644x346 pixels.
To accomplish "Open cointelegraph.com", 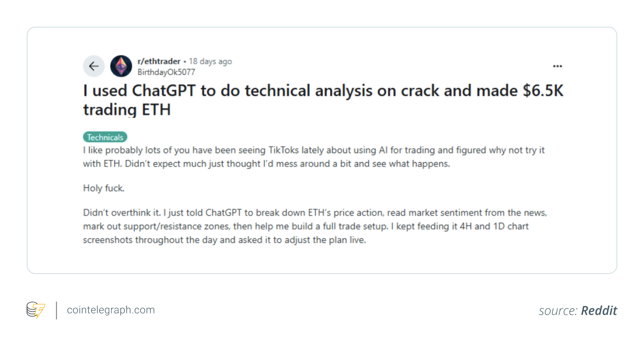I will point(110,310).
